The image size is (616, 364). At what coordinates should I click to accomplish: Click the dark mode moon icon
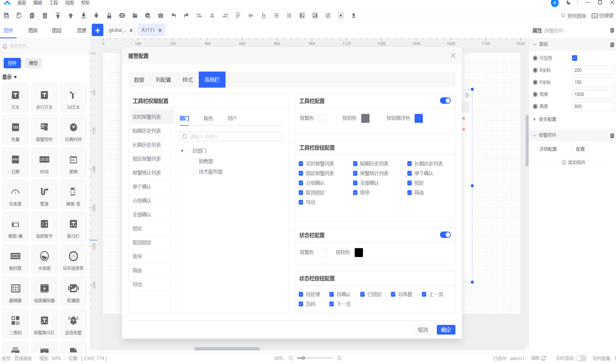569,3
